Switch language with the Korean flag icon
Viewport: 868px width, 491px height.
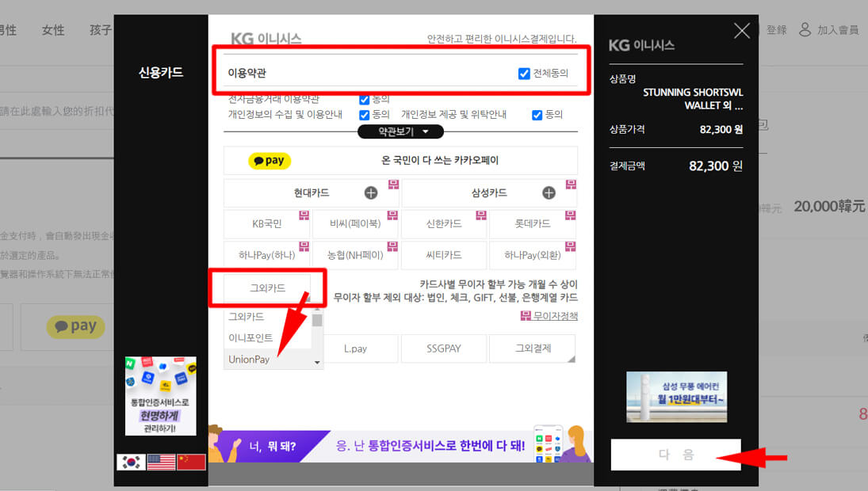(132, 462)
